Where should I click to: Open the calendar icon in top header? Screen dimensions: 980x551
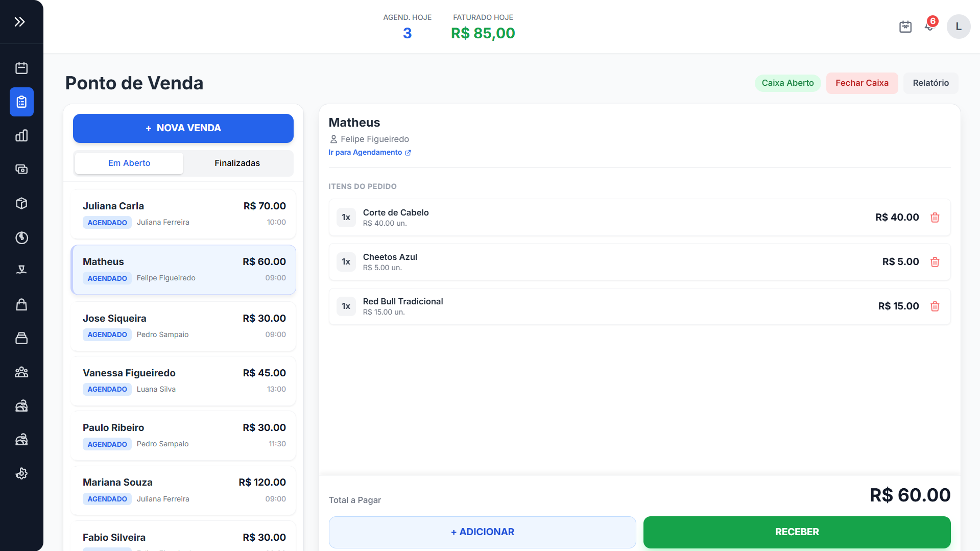click(x=905, y=27)
